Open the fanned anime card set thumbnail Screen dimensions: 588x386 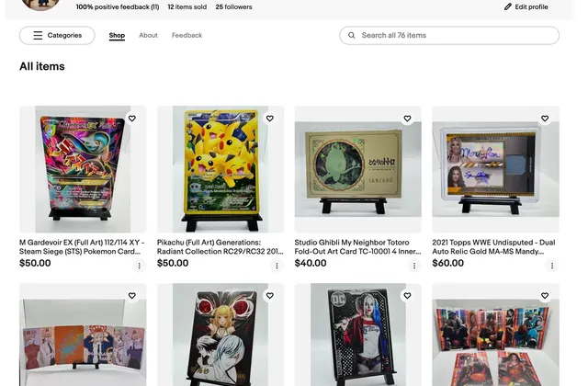tap(83, 335)
